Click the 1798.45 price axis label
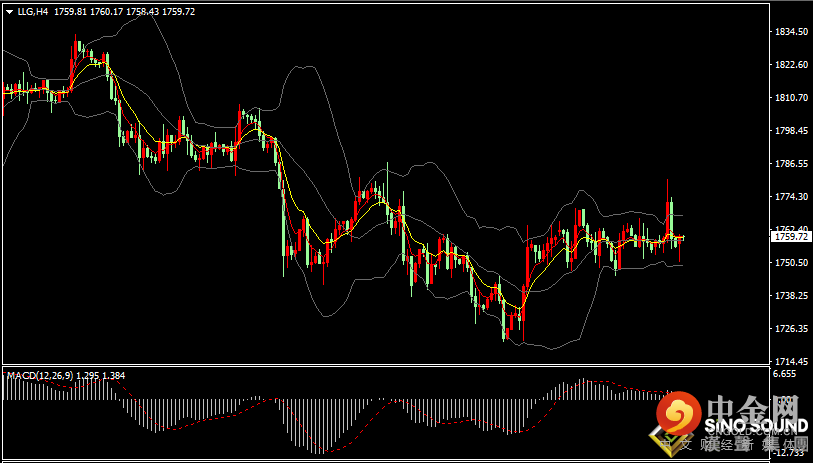Image resolution: width=813 pixels, height=463 pixels. (x=791, y=131)
